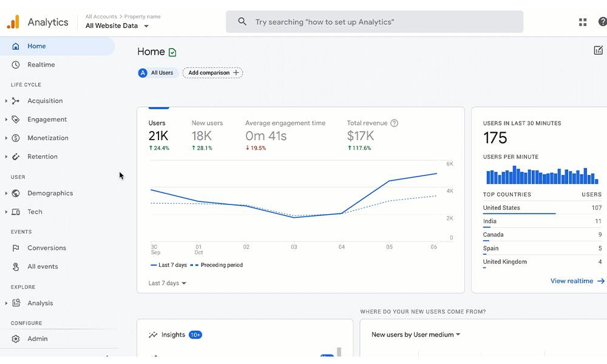Image resolution: width=607 pixels, height=364 pixels.
Task: Click the Total revenue help icon
Action: (x=394, y=123)
